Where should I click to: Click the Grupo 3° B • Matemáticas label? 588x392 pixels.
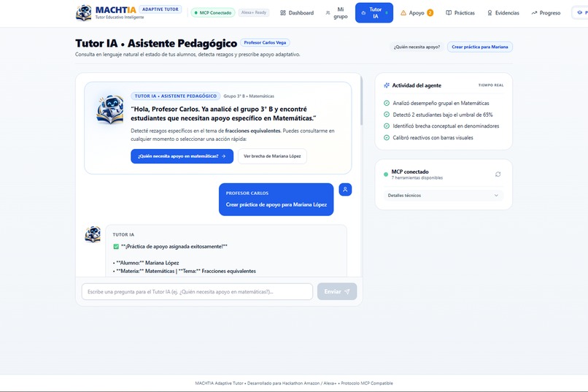(x=249, y=96)
